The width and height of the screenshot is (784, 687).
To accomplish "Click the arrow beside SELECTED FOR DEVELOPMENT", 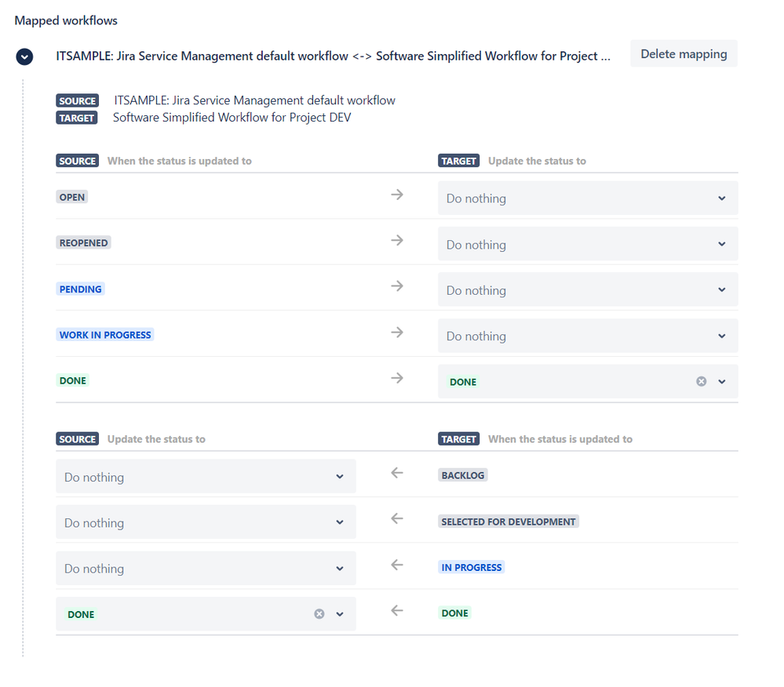I will (396, 518).
